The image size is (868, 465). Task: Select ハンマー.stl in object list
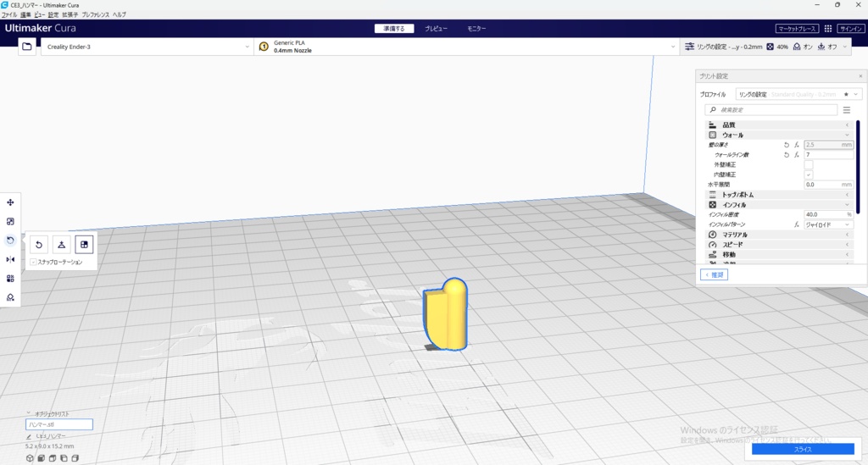click(59, 424)
